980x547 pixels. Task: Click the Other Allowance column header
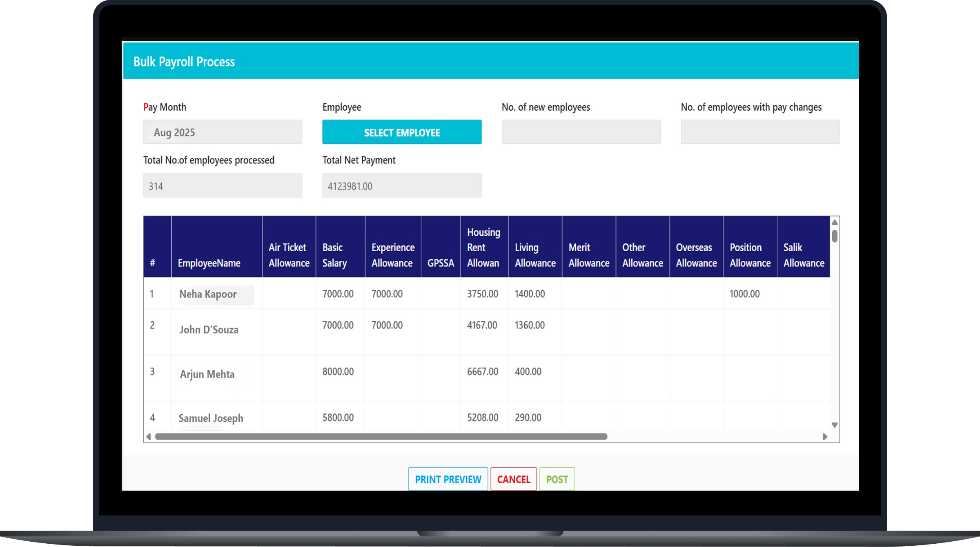[643, 247]
